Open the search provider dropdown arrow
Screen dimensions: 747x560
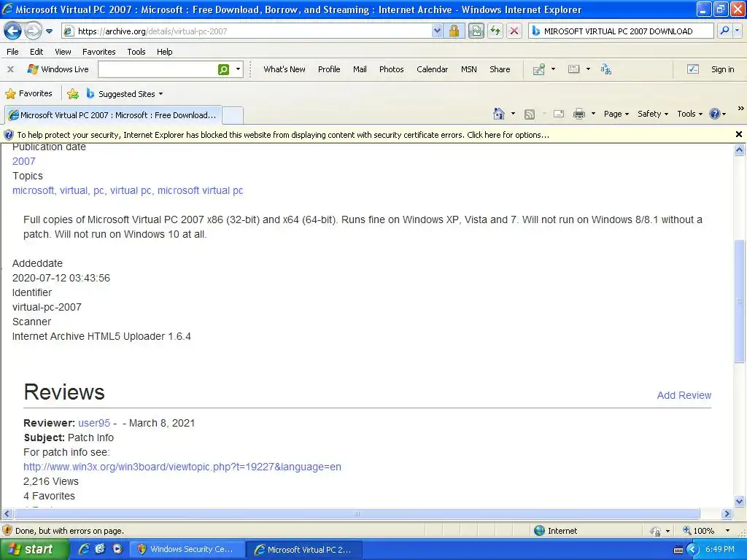737,31
